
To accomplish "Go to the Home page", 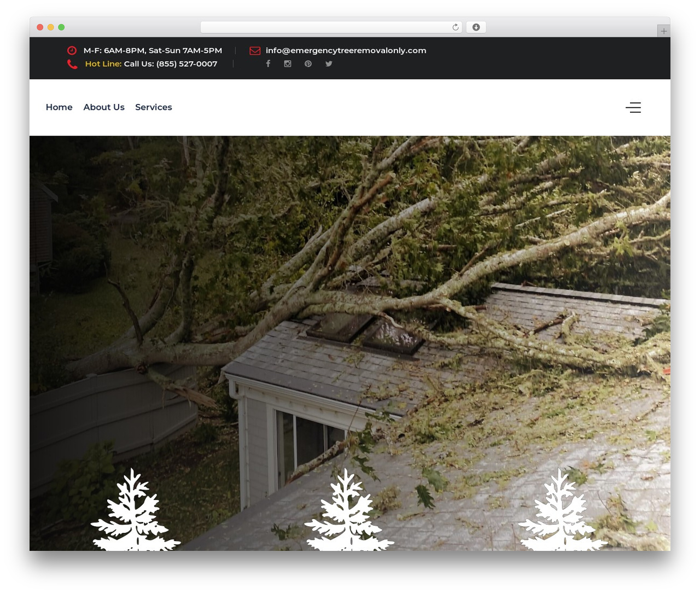I will (x=59, y=107).
